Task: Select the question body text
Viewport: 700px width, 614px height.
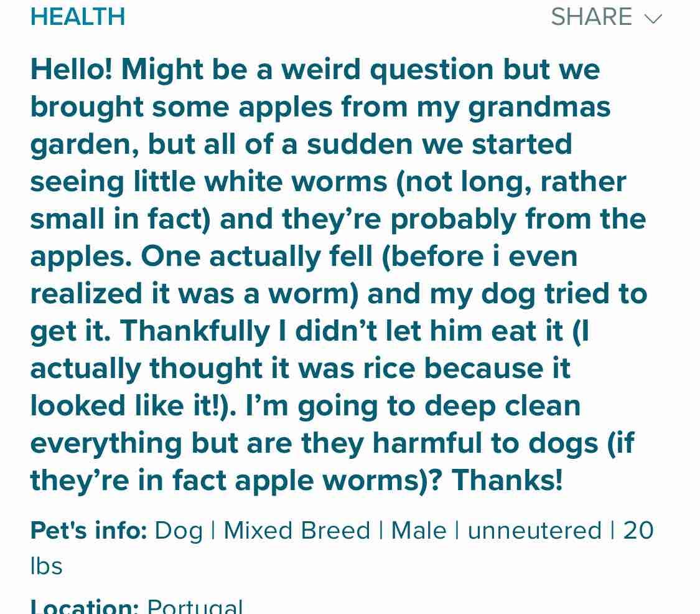Action: (339, 274)
